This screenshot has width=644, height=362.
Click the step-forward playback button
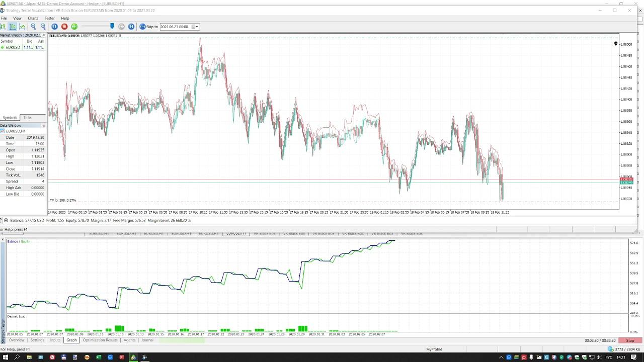coord(131,26)
